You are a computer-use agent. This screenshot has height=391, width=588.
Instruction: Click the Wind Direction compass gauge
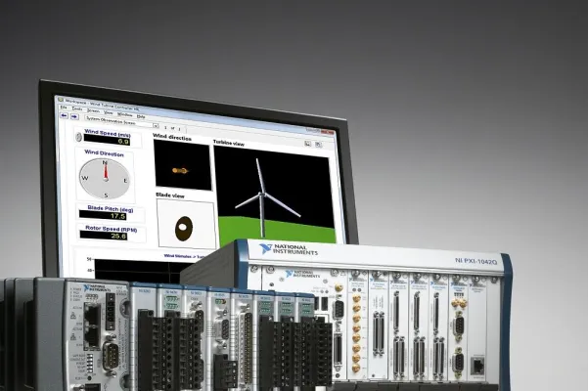point(105,177)
